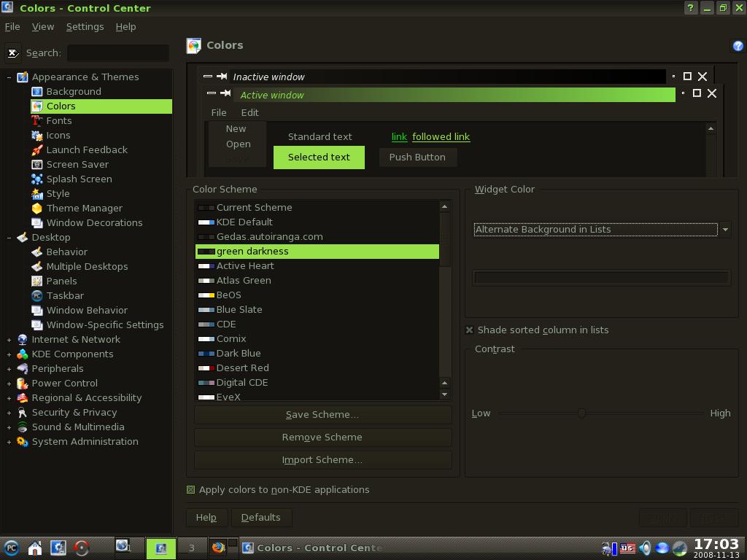This screenshot has height=560, width=747.
Task: Click the Window Behavior icon
Action: coord(36,311)
